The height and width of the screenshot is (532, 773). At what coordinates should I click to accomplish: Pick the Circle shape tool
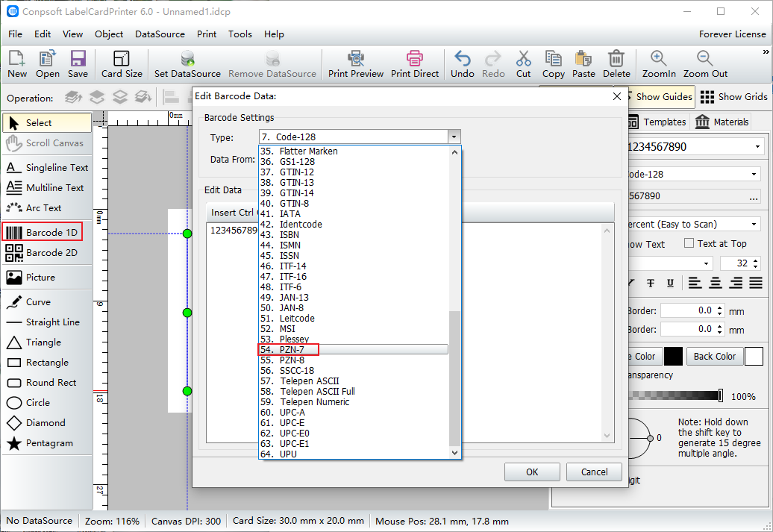click(47, 403)
